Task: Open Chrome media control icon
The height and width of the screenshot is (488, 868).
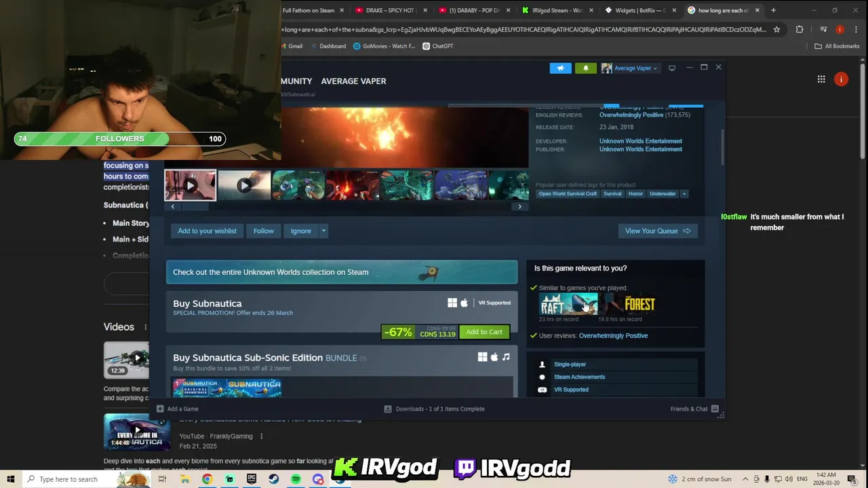Action: (823, 29)
